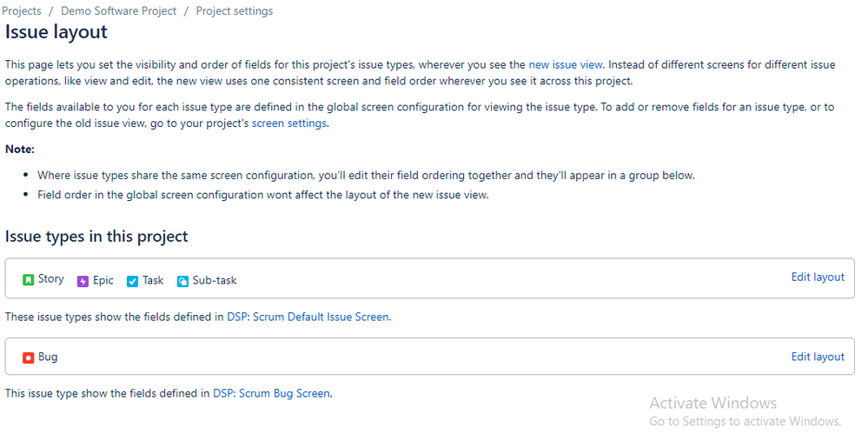Click the green Story issue type icon
Image resolution: width=868 pixels, height=441 pixels.
29,280
